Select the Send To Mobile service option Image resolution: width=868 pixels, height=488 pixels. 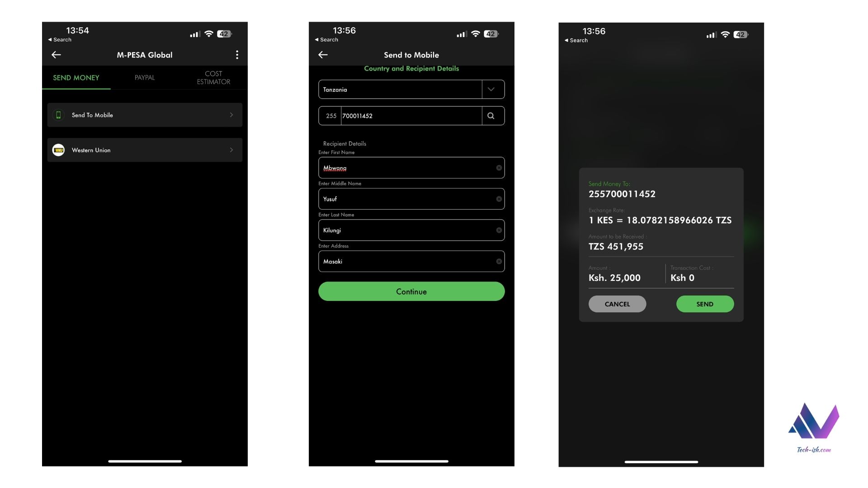click(x=145, y=114)
